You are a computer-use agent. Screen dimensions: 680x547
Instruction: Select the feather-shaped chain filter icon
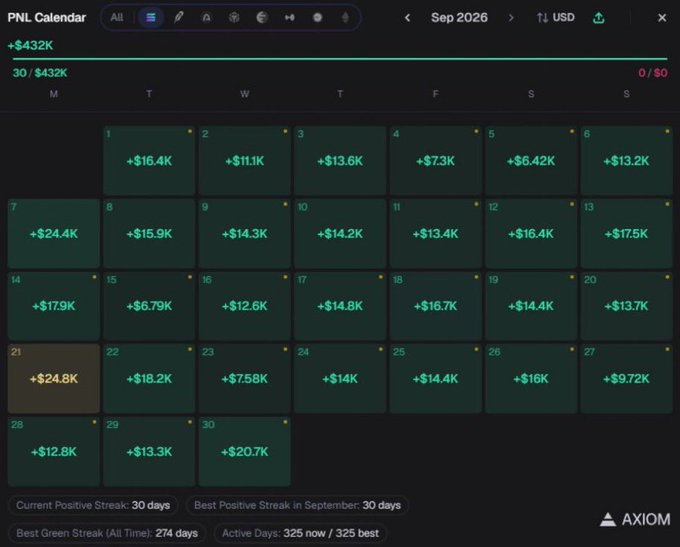[x=178, y=17]
